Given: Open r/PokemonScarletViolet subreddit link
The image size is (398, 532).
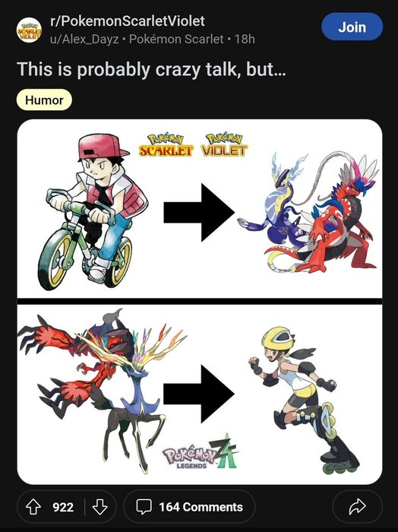Looking at the screenshot, I should (127, 21).
